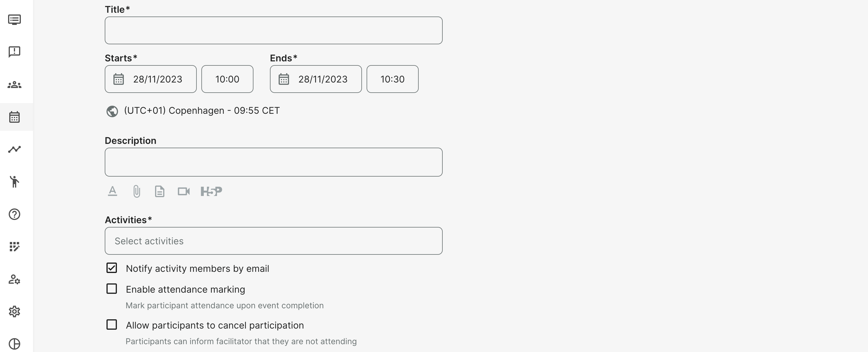Click the Description text field

[x=273, y=162]
